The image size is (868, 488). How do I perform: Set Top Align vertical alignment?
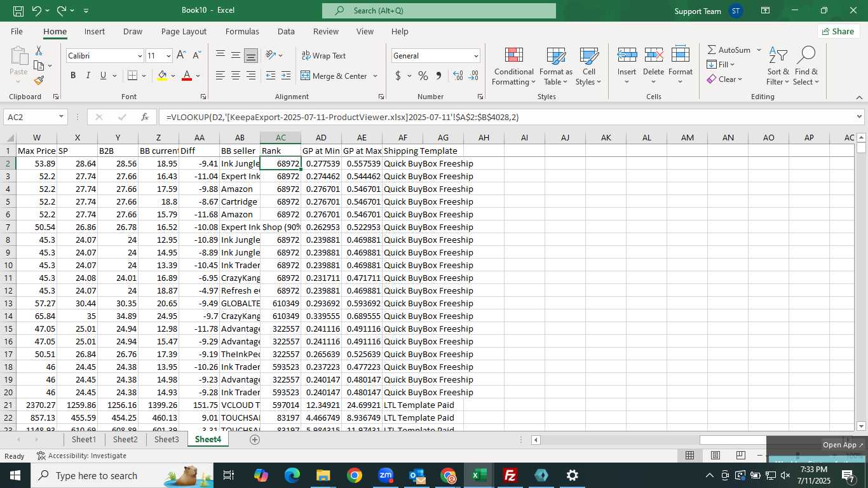[220, 56]
